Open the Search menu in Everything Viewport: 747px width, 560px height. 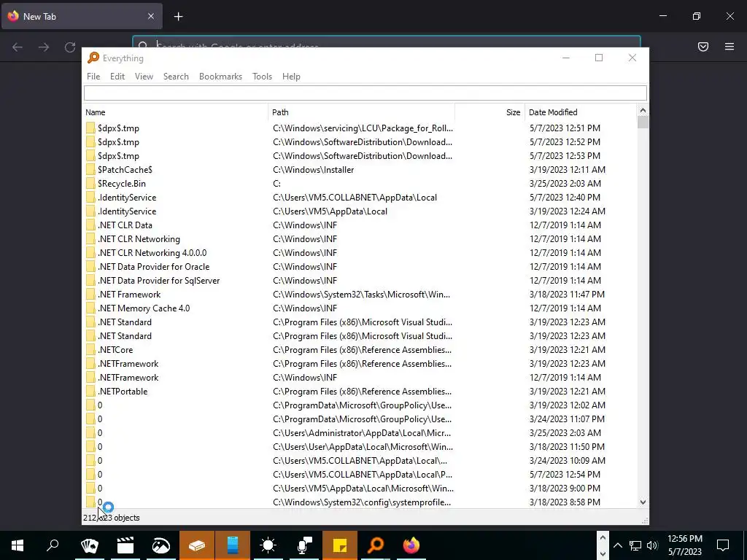[176, 76]
